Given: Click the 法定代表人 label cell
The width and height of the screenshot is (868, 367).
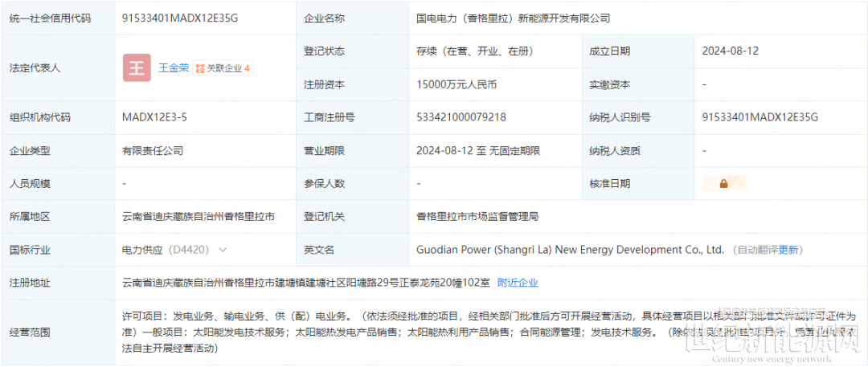Looking at the screenshot, I should pyautogui.click(x=58, y=68).
